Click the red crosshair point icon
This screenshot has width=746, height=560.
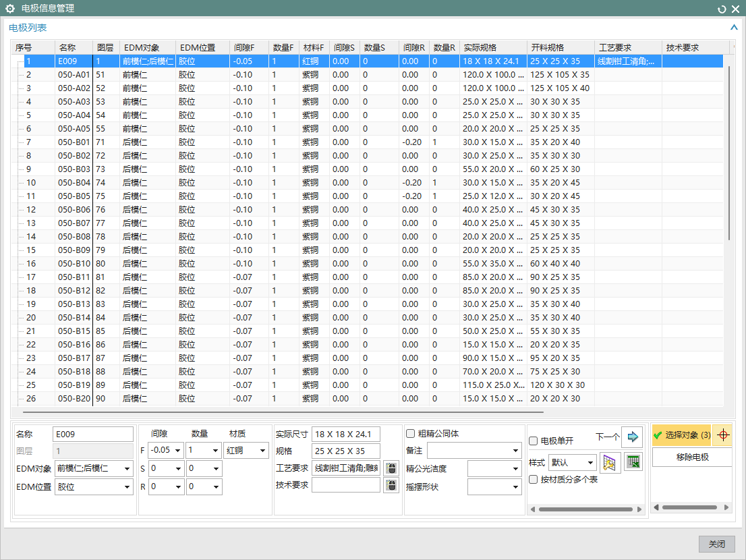coord(722,435)
